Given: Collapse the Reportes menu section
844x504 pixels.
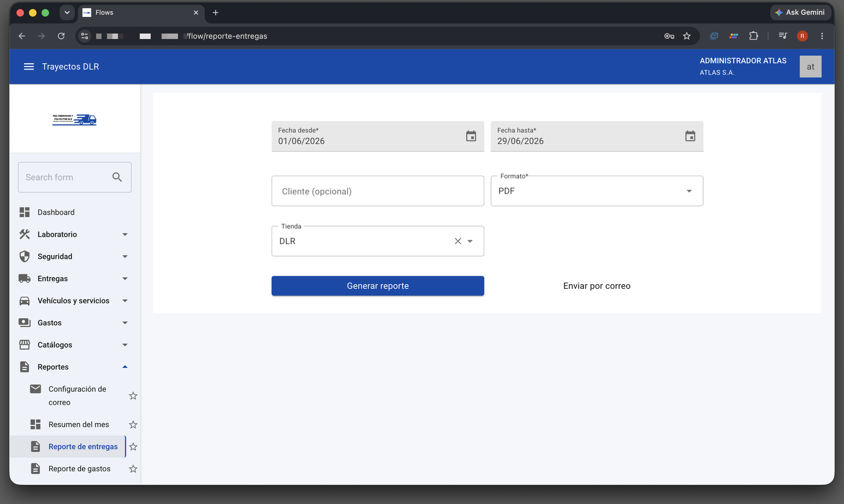Looking at the screenshot, I should [74, 367].
